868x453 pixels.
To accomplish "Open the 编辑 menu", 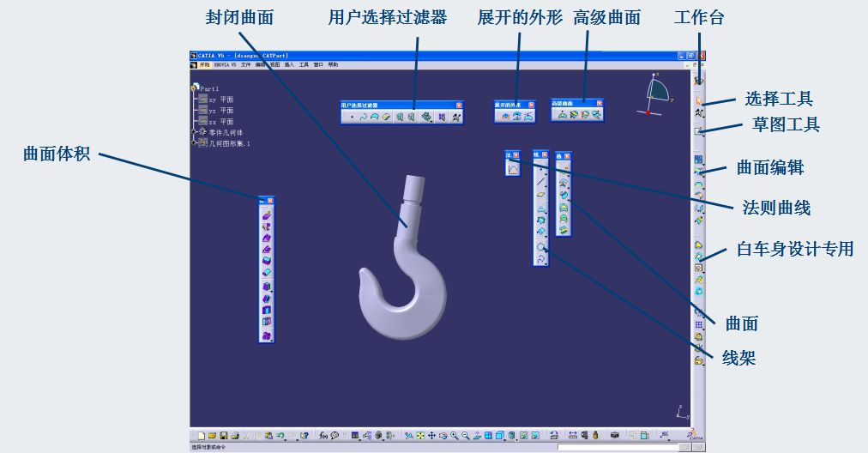I will click(260, 65).
